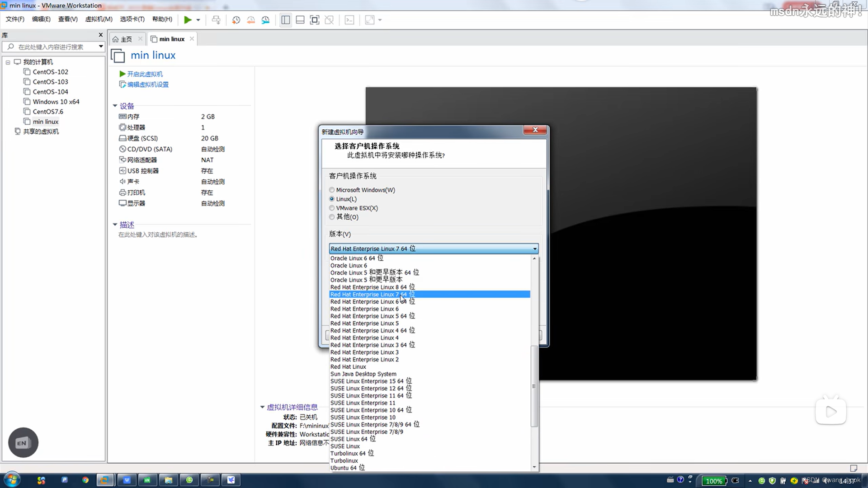This screenshot has width=868, height=488.
Task: Click the revert to snapshot icon
Action: tap(251, 20)
